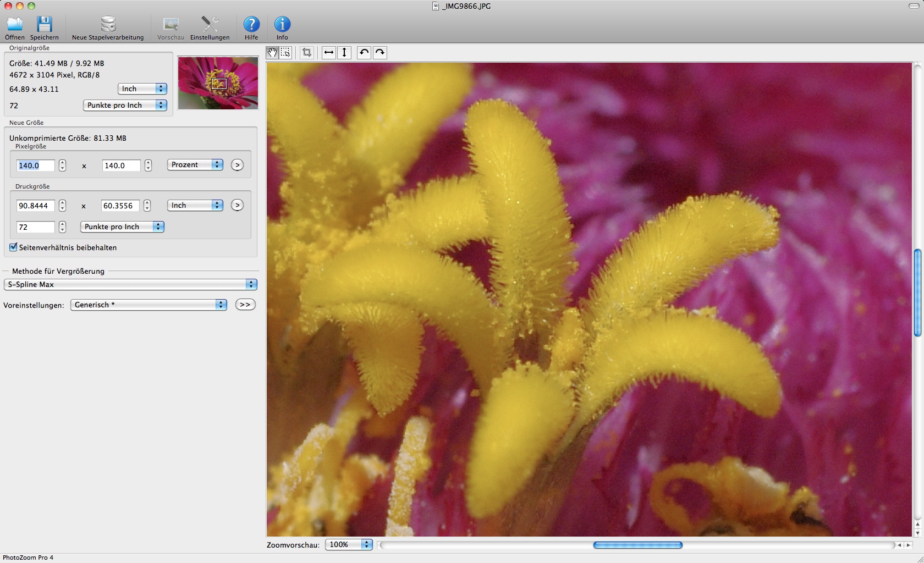924x563 pixels.
Task: Enable Seitenverhältnis beibehalten checkbox
Action: (13, 247)
